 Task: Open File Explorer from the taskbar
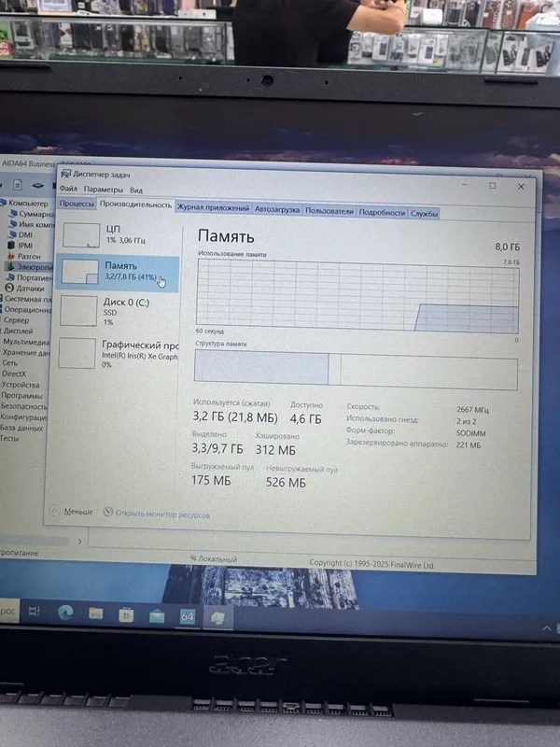click(96, 614)
